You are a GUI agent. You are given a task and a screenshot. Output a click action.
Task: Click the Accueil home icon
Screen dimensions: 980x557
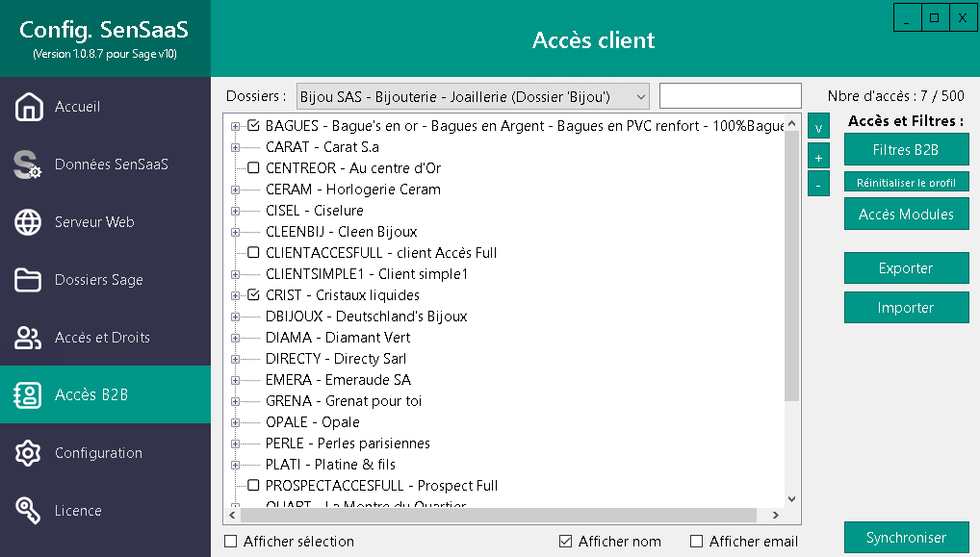(x=29, y=107)
